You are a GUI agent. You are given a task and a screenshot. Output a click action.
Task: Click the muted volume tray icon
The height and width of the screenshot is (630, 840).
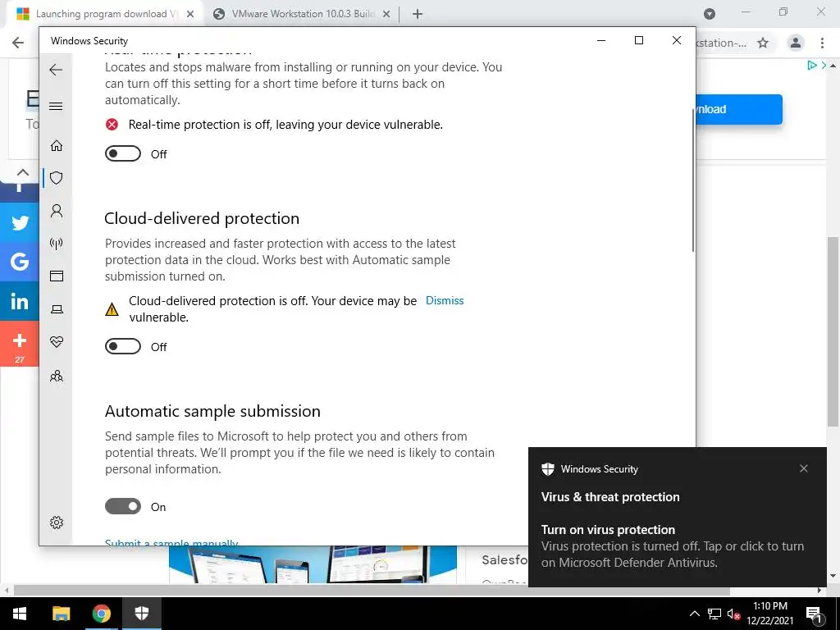point(733,614)
